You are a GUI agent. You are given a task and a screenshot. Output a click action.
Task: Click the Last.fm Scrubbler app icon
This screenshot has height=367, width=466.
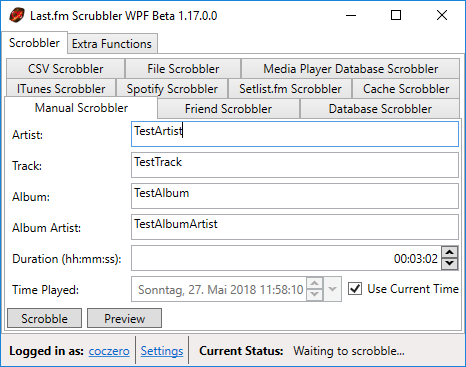click(17, 15)
